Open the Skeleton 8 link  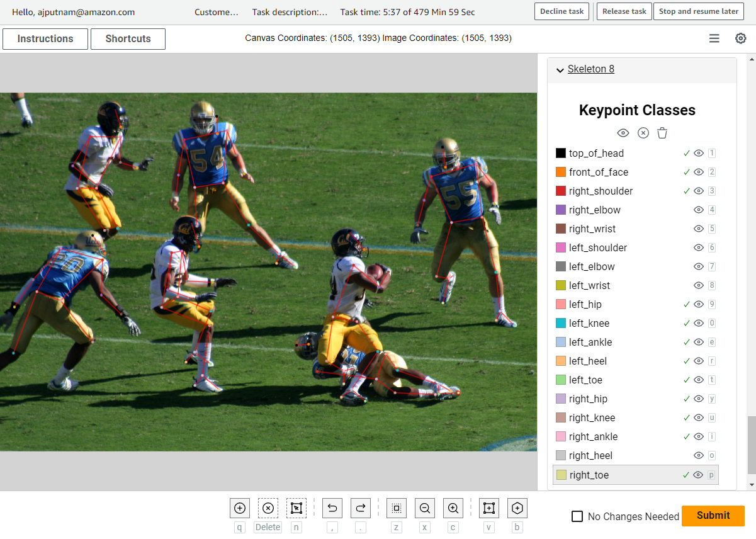591,69
